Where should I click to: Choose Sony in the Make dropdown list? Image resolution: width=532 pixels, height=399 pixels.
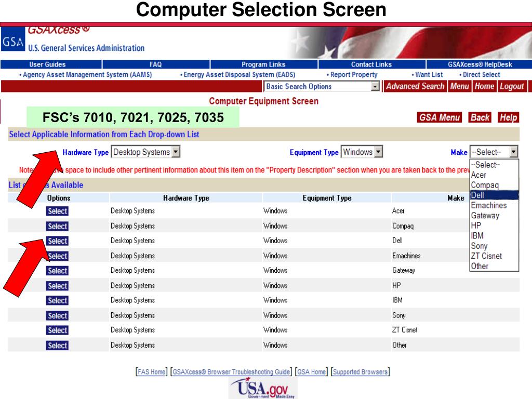coord(495,246)
